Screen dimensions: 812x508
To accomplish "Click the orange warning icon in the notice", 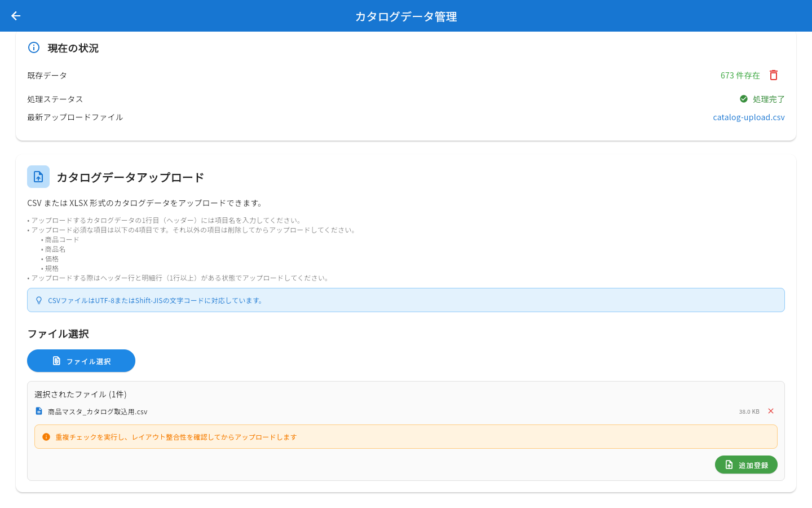I will coord(46,437).
